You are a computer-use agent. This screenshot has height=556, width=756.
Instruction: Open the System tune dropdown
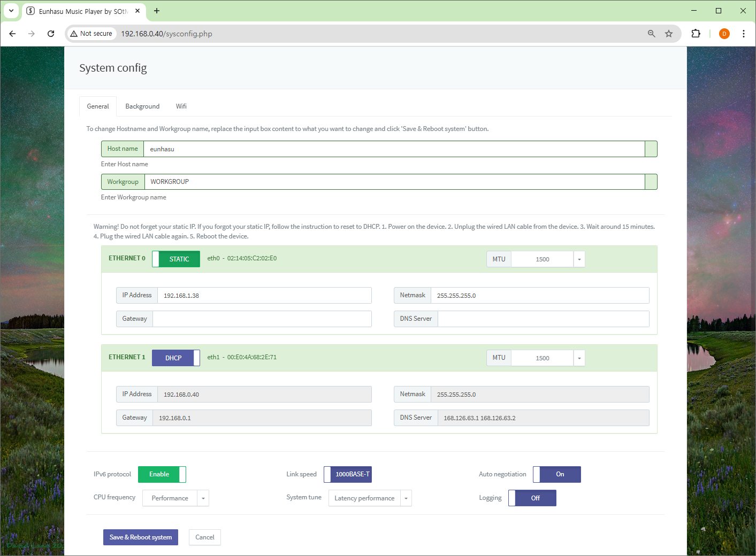coord(406,498)
